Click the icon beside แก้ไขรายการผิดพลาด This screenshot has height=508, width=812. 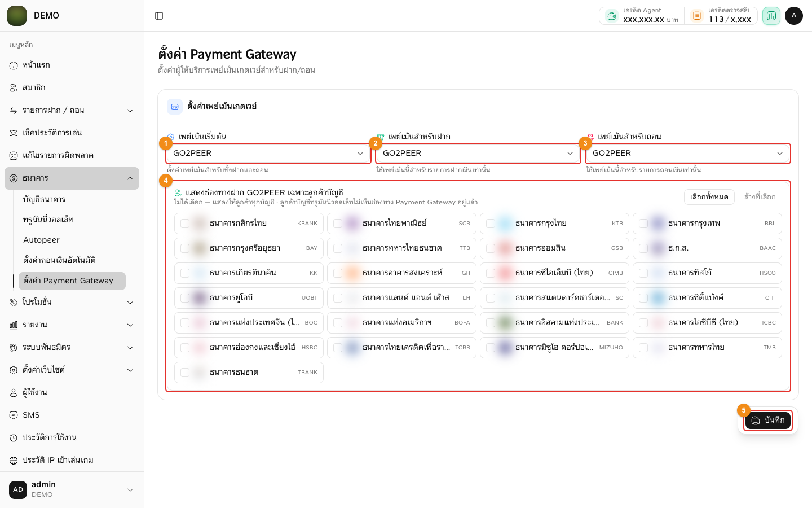14,156
